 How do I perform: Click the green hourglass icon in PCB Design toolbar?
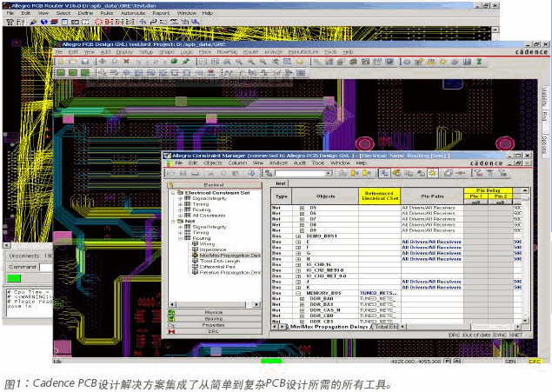tap(479, 62)
